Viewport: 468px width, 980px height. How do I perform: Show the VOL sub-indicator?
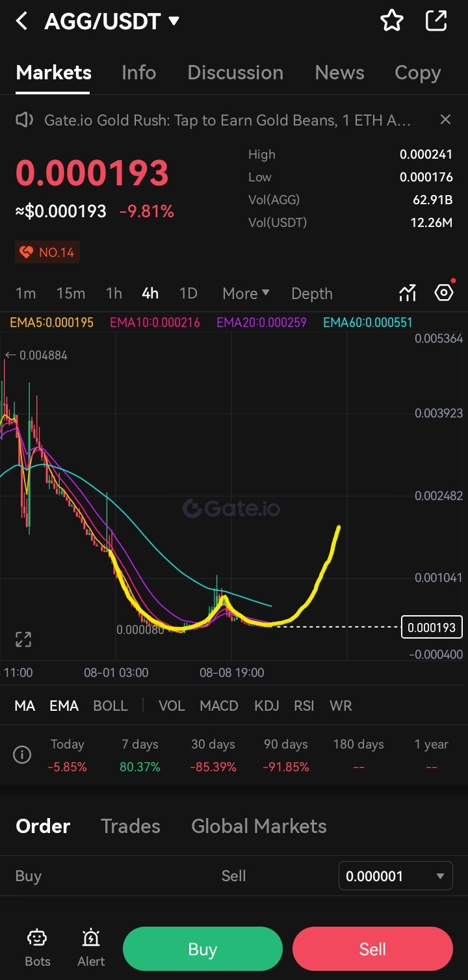point(172,706)
